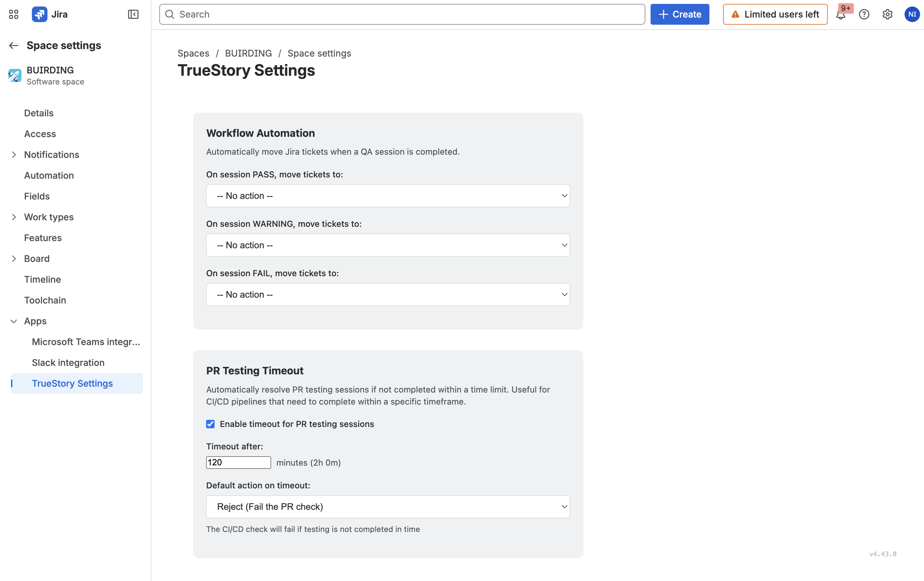The image size is (924, 581).
Task: Open Toolchain in the sidebar
Action: tap(45, 300)
